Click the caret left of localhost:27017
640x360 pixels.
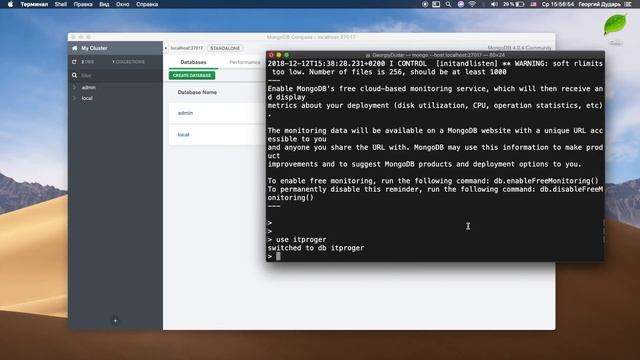(166, 48)
